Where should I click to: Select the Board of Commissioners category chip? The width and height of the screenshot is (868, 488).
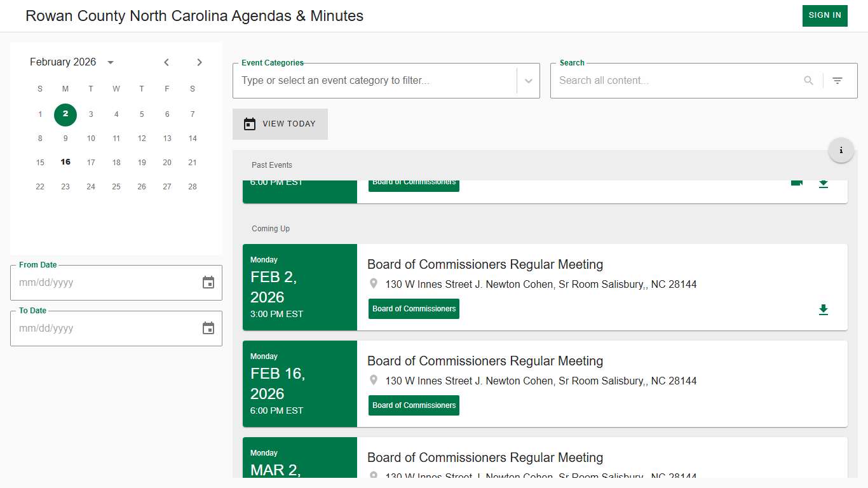coord(414,308)
